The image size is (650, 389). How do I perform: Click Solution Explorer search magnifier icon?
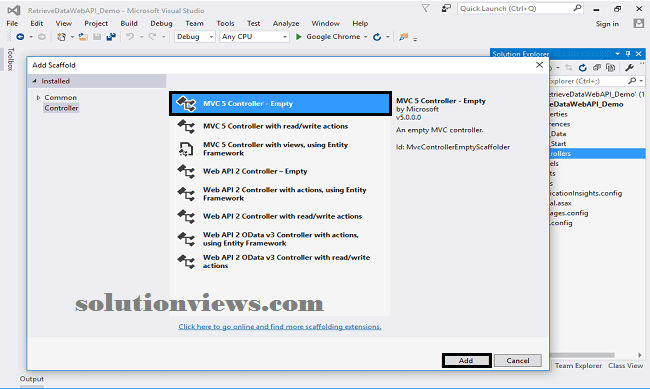pos(632,81)
